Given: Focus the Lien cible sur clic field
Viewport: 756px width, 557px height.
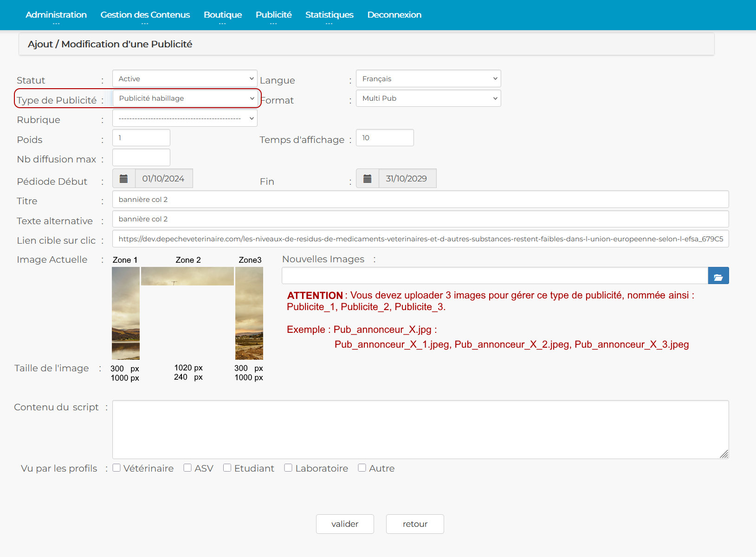Looking at the screenshot, I should [420, 239].
